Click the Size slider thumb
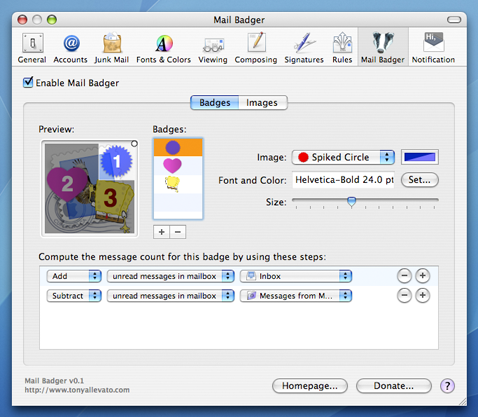This screenshot has width=478, height=417. 351,201
